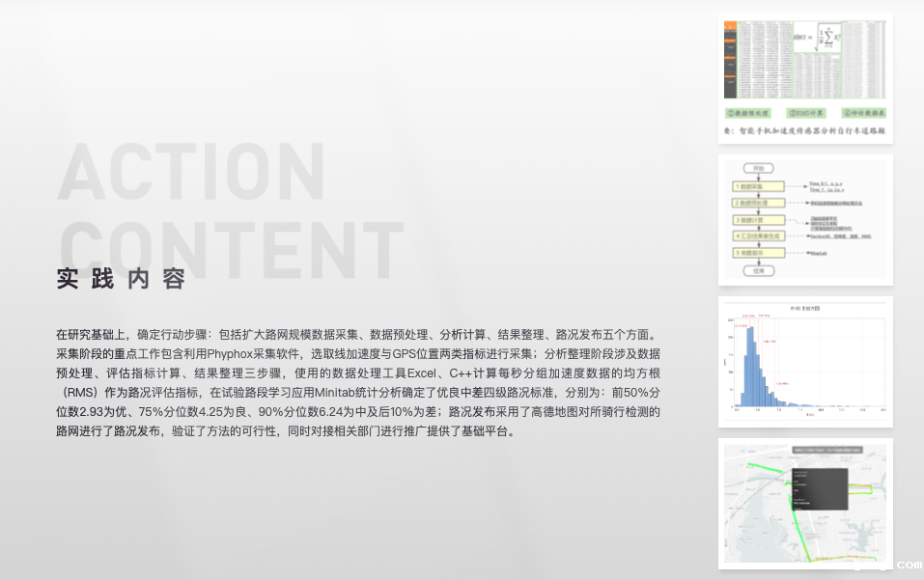Viewport: 924px width, 580px height.
Task: Open the flowchart diagram thumbnail
Action: [805, 220]
